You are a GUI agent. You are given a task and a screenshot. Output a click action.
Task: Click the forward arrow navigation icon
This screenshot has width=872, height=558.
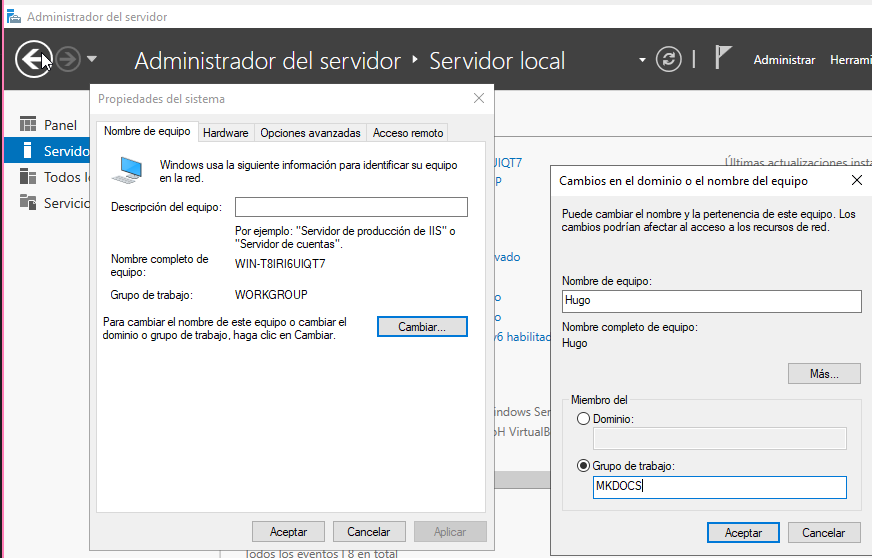tap(67, 60)
